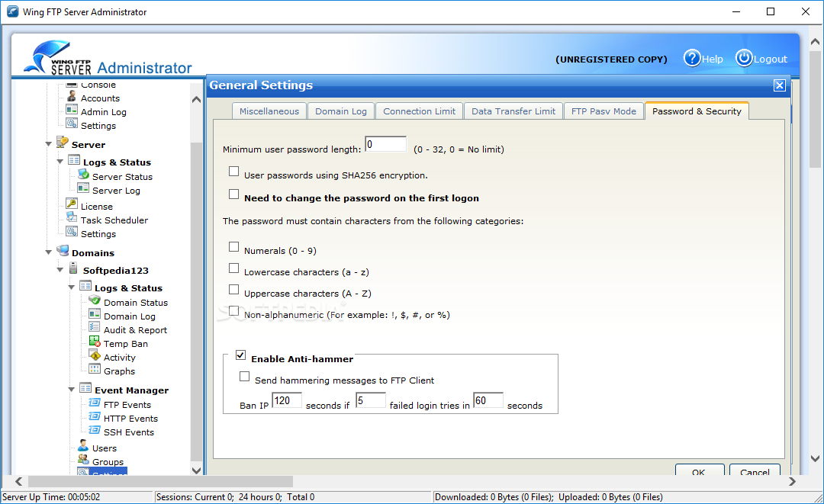The height and width of the screenshot is (504, 824).
Task: Enable SHA256 password encryption checkbox
Action: [x=234, y=171]
